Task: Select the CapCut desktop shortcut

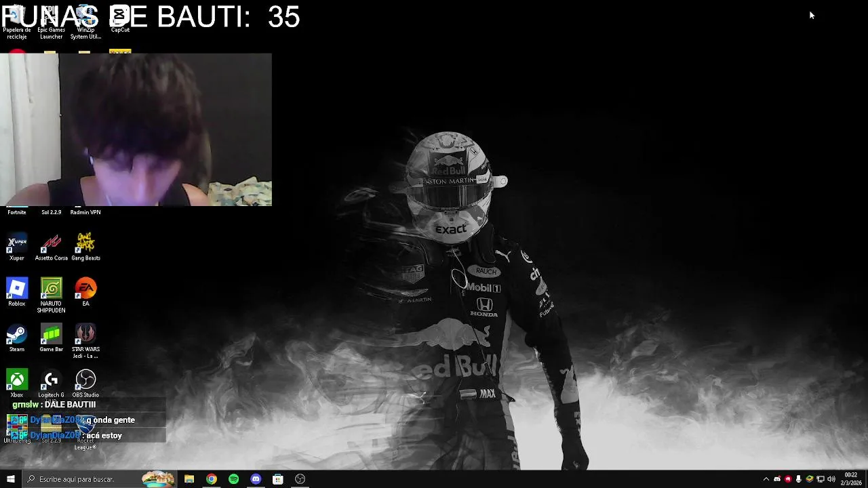Action: (120, 19)
